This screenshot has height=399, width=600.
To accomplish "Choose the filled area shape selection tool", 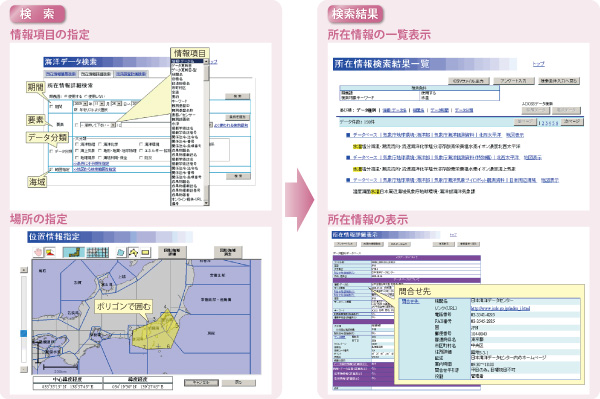I will pos(121,252).
